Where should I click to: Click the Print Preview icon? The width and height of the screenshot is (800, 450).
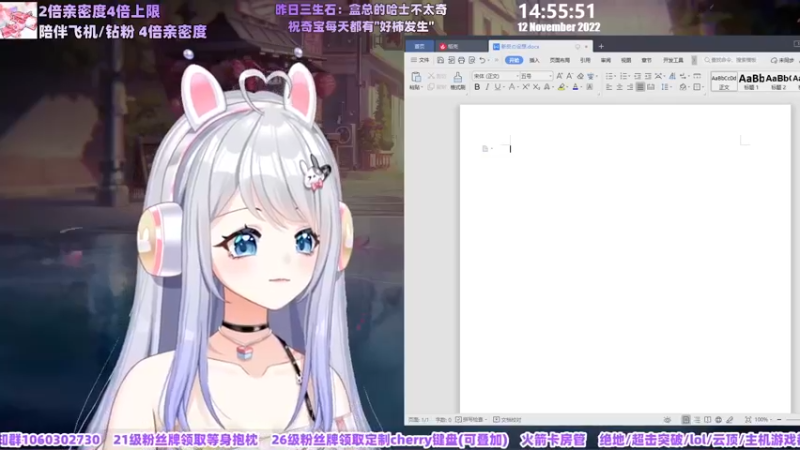472,60
